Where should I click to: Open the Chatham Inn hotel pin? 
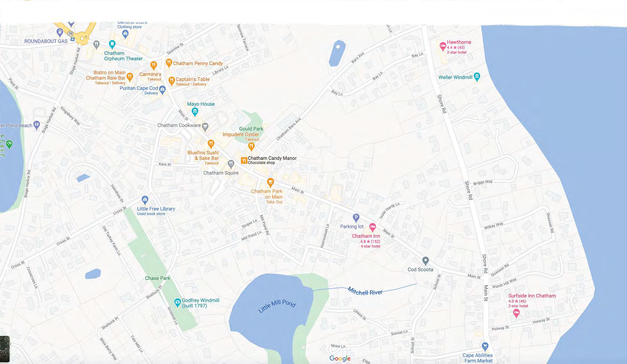[373, 227]
